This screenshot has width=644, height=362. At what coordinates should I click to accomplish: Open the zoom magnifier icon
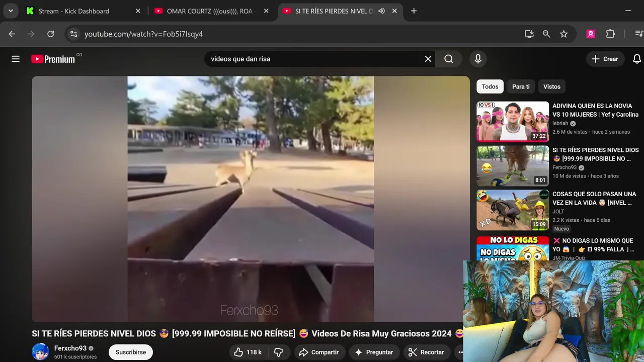pos(546,34)
